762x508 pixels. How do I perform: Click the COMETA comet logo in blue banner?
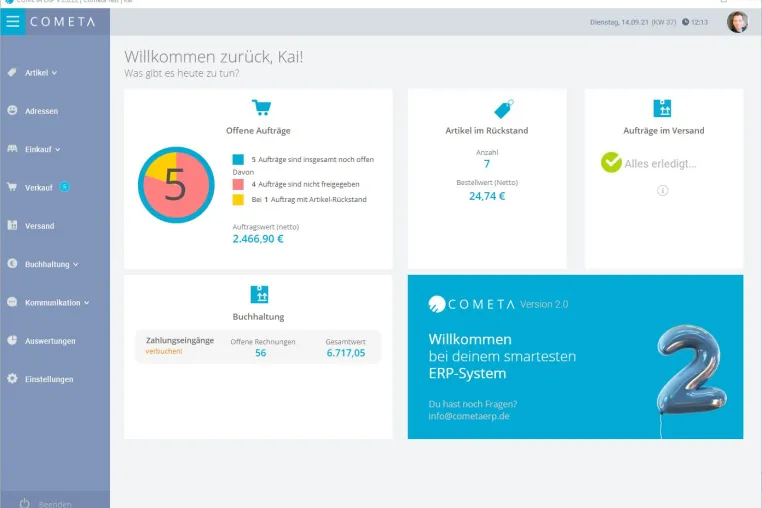tap(436, 304)
